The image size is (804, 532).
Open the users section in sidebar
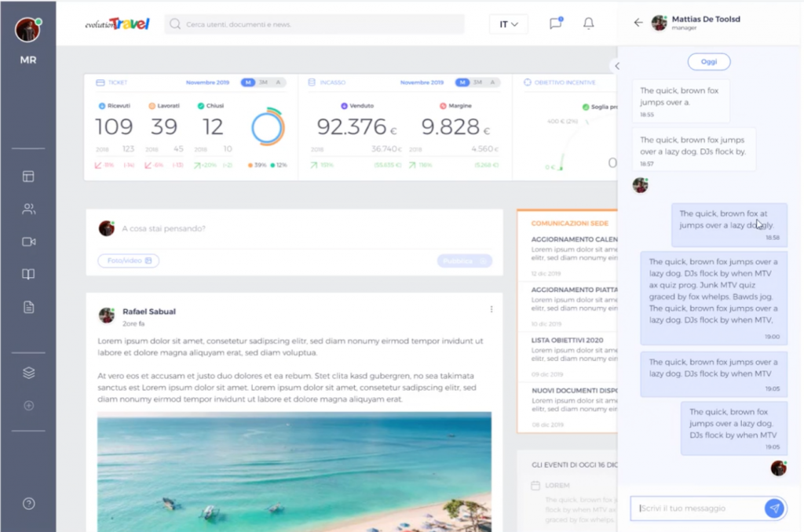click(28, 210)
